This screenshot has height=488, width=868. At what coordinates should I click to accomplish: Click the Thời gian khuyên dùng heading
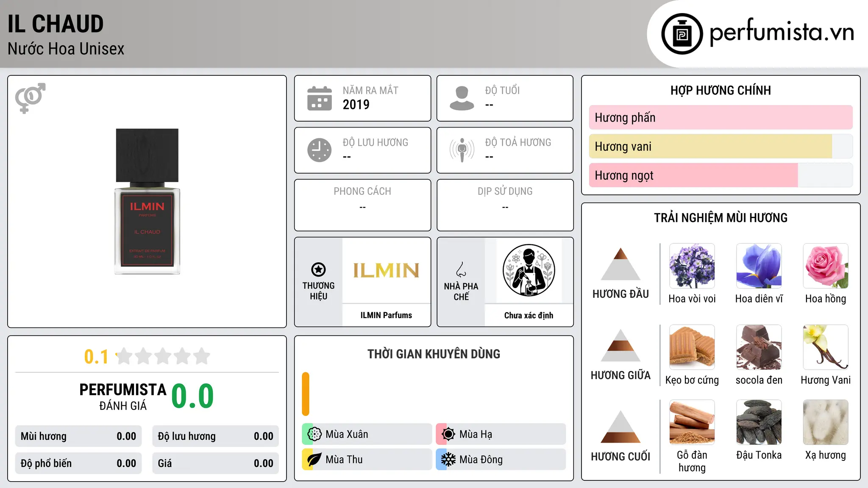pyautogui.click(x=434, y=354)
